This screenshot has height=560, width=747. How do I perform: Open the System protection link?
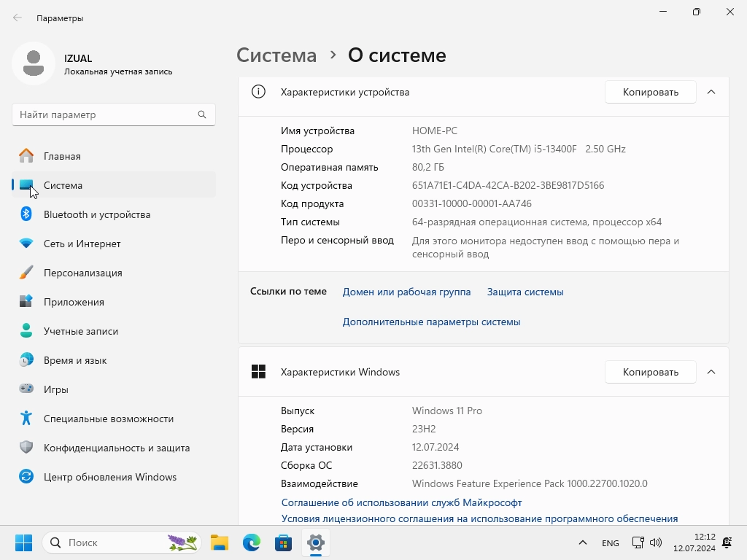click(525, 292)
